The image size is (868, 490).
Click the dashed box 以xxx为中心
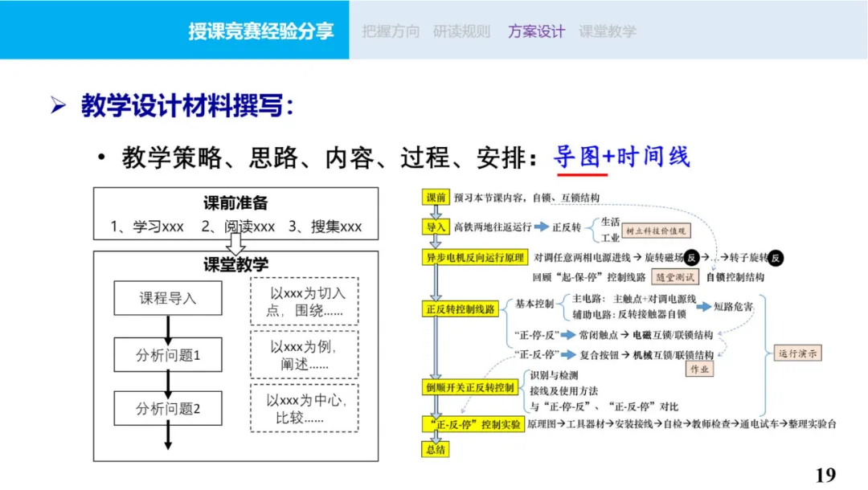[305, 408]
